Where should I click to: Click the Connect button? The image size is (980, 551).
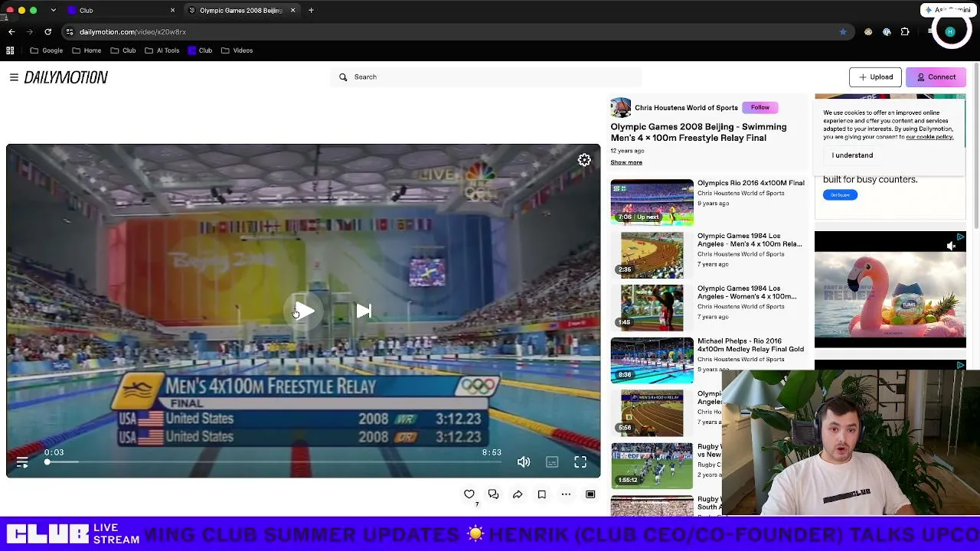[936, 77]
